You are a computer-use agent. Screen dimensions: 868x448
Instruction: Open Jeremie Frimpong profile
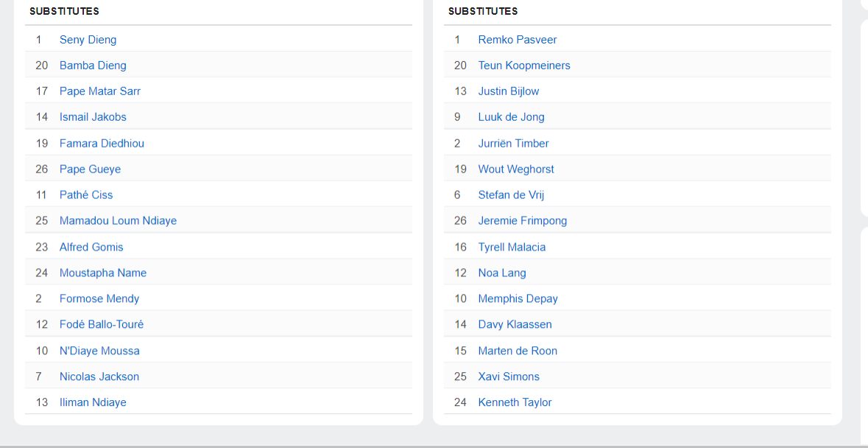523,221
